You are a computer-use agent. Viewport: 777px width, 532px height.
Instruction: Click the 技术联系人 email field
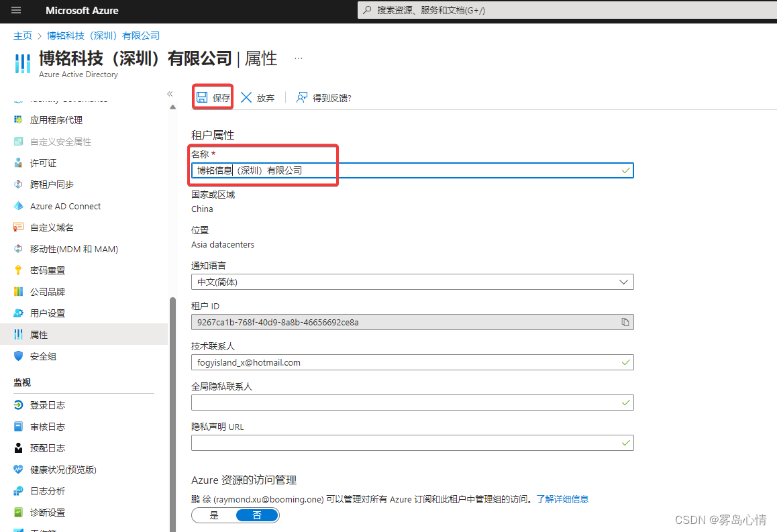412,362
